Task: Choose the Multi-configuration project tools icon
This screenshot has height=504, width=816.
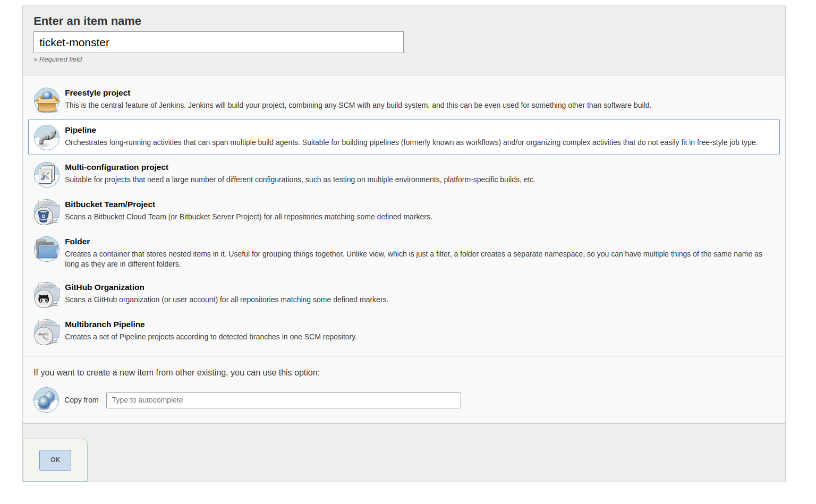Action: (47, 175)
